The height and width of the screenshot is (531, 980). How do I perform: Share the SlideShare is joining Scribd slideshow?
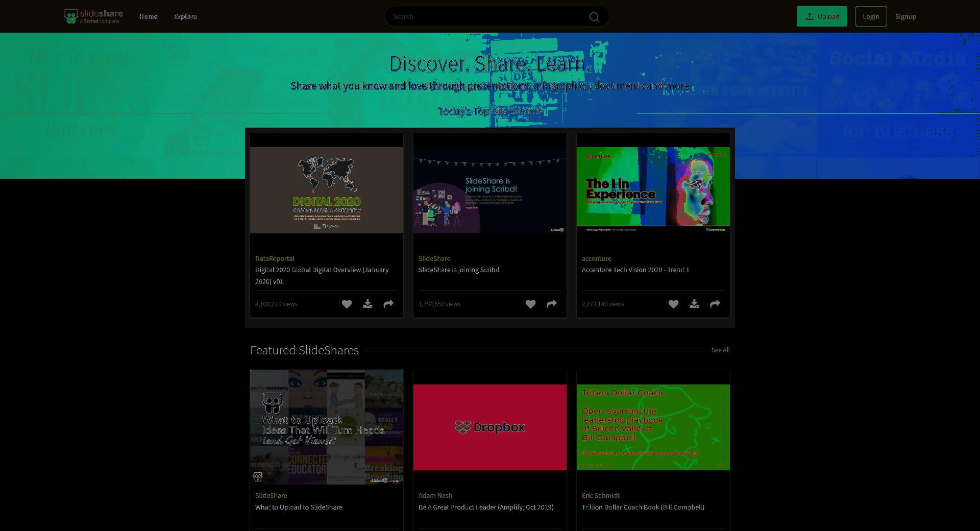coord(552,304)
